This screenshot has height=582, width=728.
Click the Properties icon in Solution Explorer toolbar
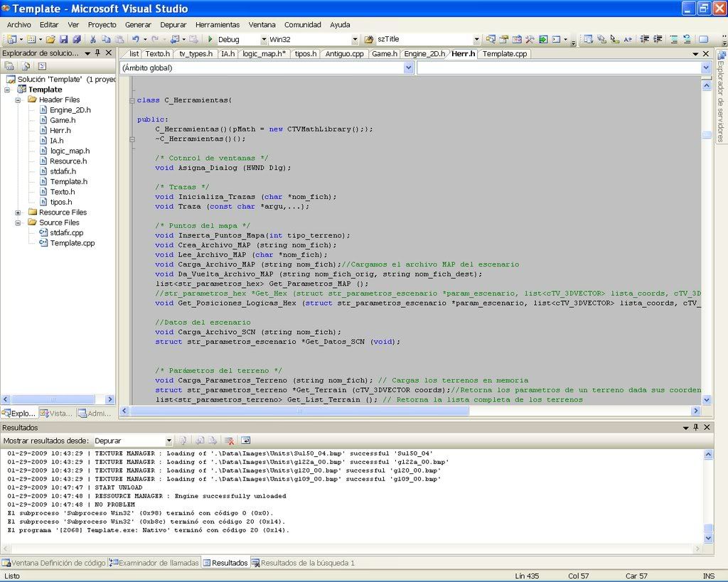tap(9, 66)
